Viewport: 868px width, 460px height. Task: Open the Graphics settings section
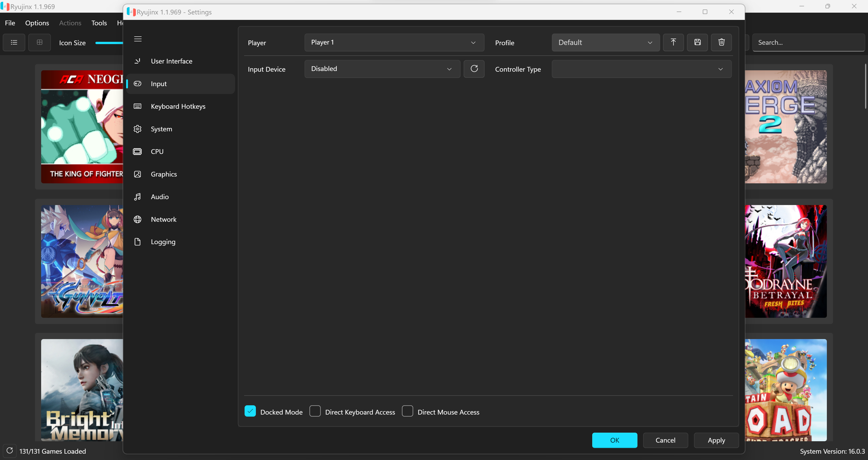[x=164, y=174]
